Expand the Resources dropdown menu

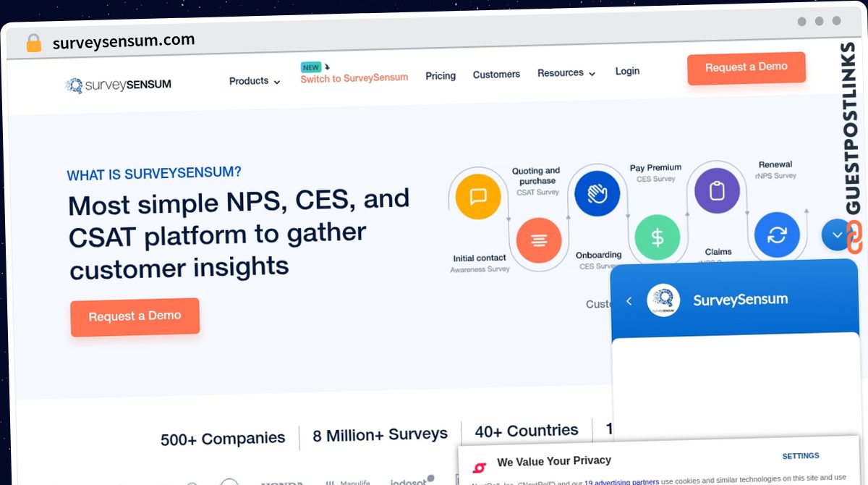(566, 73)
